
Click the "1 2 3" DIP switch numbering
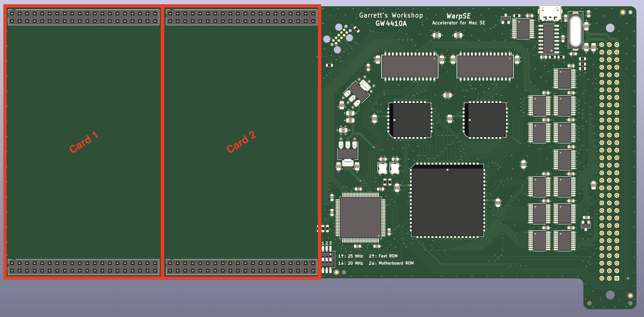point(327,243)
